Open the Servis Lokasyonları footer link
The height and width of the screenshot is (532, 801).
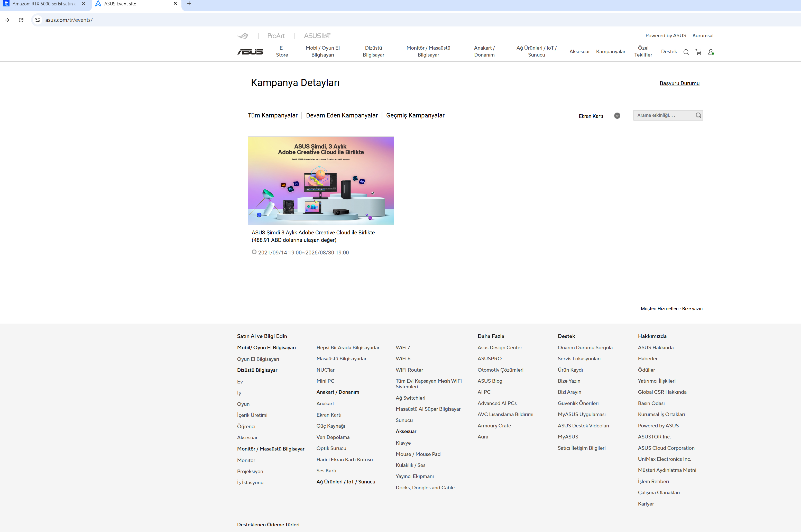579,359
